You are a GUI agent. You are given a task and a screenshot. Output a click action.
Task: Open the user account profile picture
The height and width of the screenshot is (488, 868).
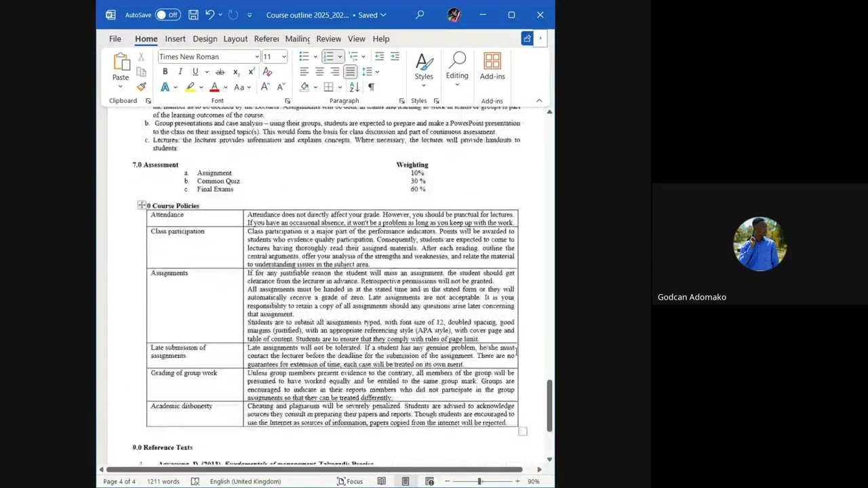click(x=454, y=15)
